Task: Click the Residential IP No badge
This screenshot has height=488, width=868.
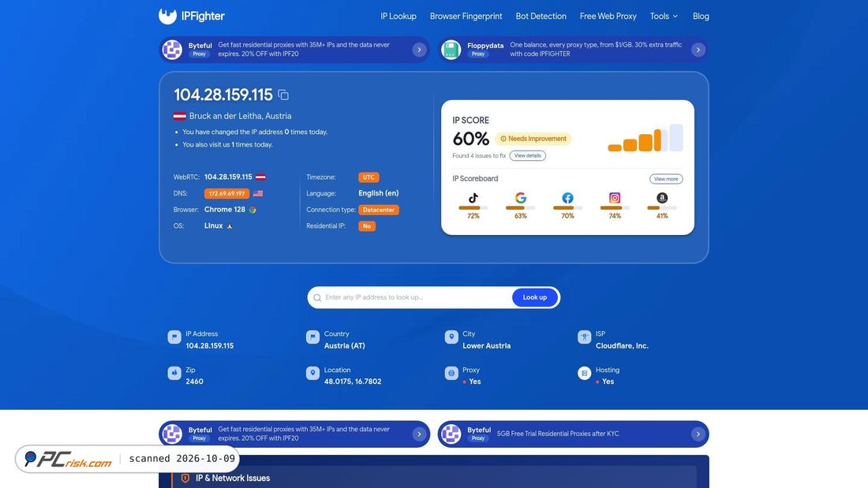Action: [x=366, y=226]
